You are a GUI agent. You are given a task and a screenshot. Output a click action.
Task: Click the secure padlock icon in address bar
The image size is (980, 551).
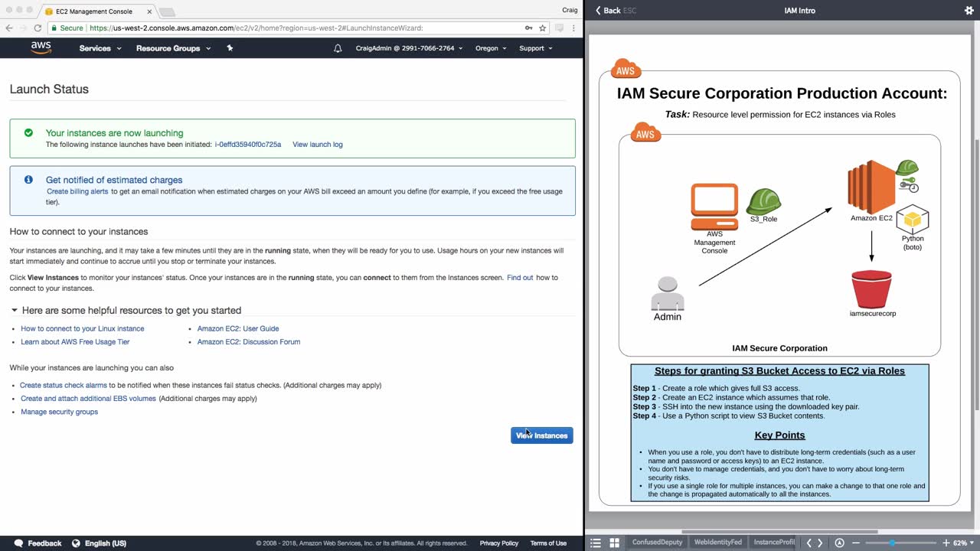[55, 28]
